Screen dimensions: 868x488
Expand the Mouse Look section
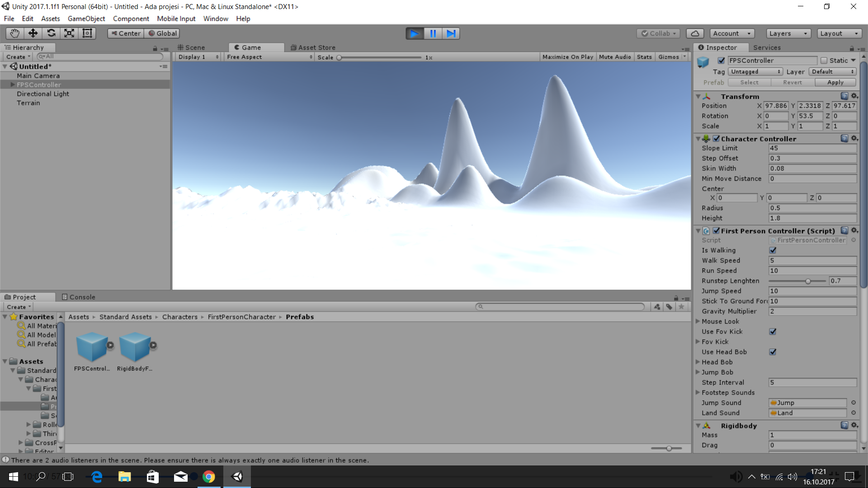point(698,321)
